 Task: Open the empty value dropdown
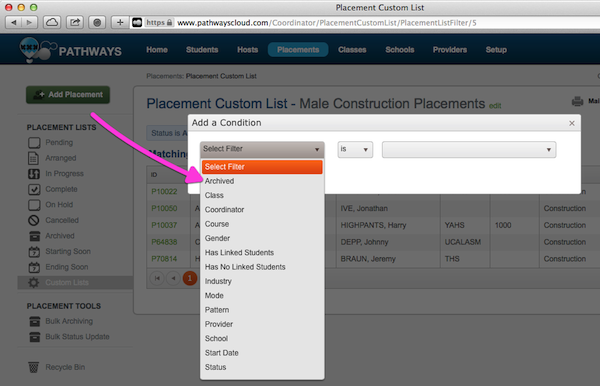469,150
